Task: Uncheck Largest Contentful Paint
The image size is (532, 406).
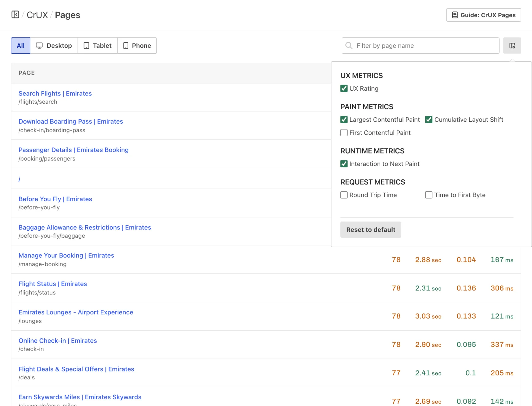Action: [x=344, y=119]
